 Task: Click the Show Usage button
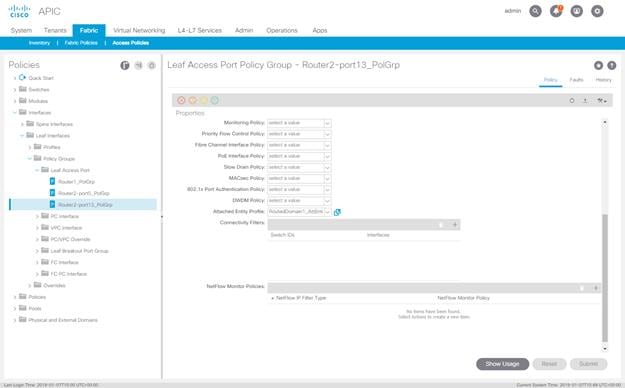click(502, 364)
